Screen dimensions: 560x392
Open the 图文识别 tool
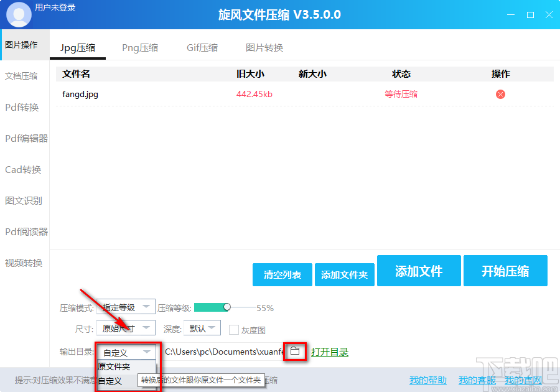[x=23, y=200]
